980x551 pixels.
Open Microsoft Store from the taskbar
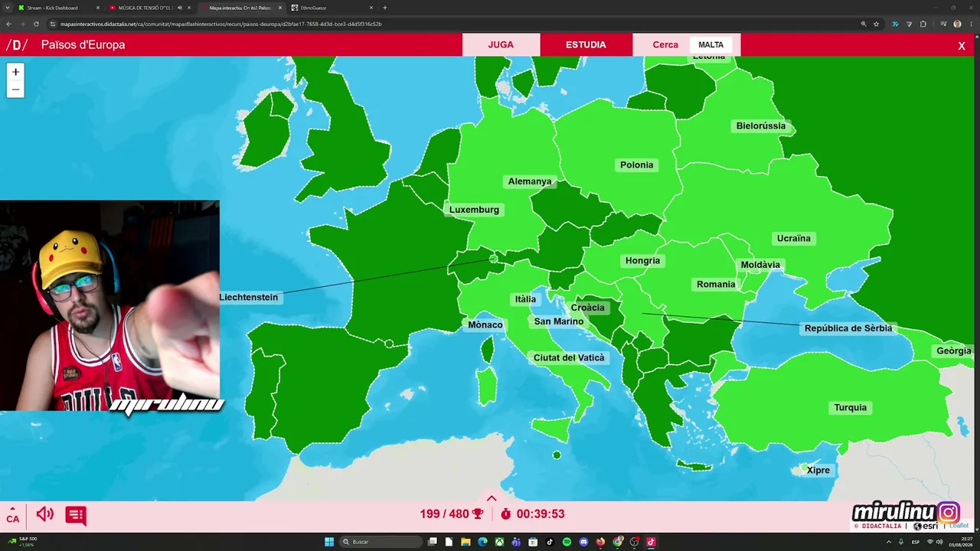click(533, 542)
